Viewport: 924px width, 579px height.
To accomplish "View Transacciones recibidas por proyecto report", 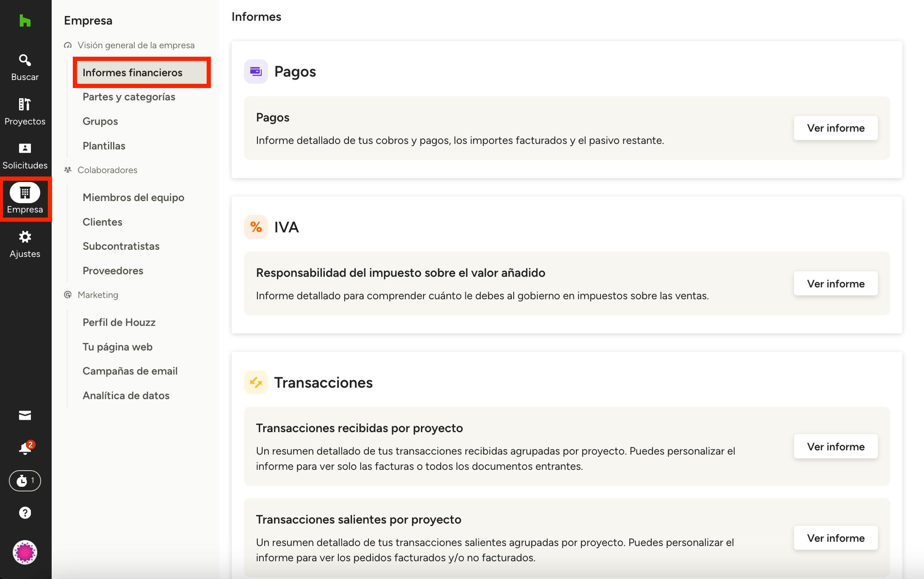I will pos(835,447).
